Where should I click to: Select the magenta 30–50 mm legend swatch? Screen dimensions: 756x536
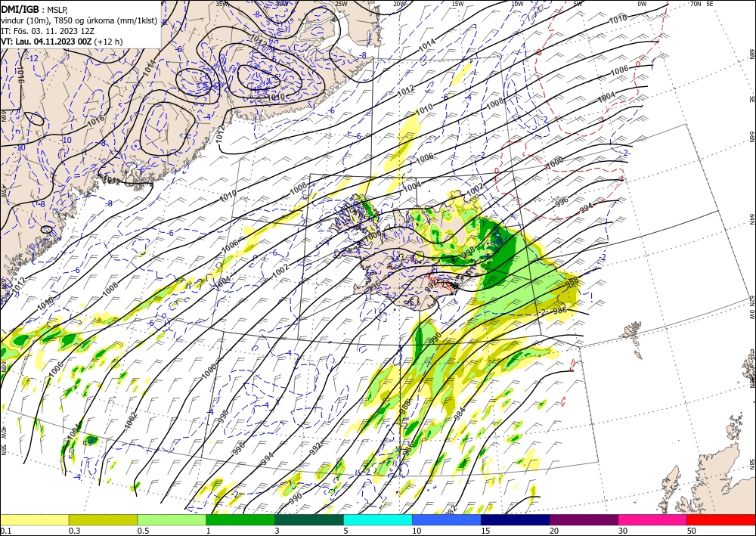(x=653, y=519)
